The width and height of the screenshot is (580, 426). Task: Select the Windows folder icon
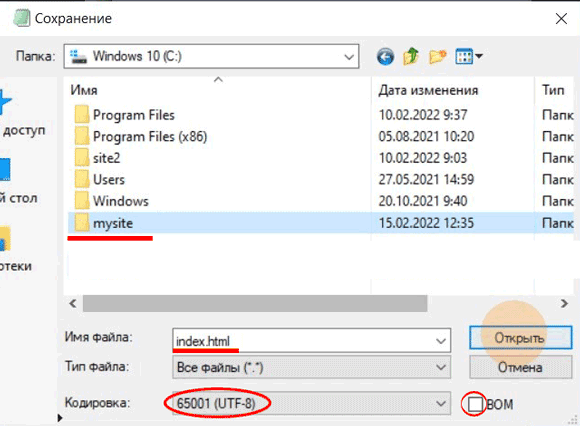tap(82, 201)
